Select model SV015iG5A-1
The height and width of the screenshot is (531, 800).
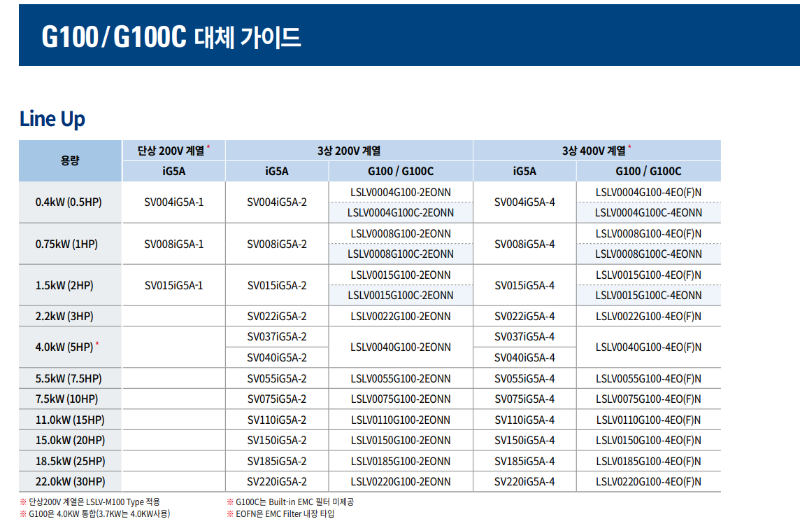point(174,285)
